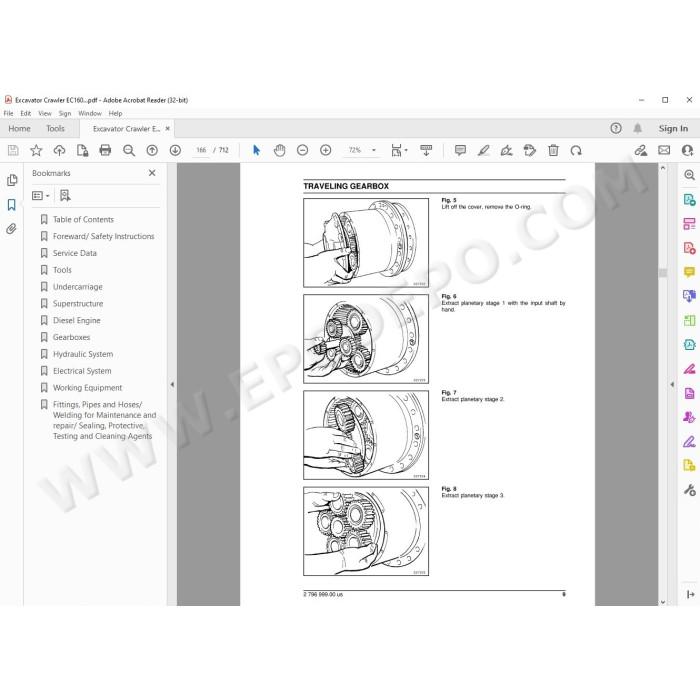Image resolution: width=700 pixels, height=700 pixels.
Task: Go to previous page arrow
Action: (152, 150)
